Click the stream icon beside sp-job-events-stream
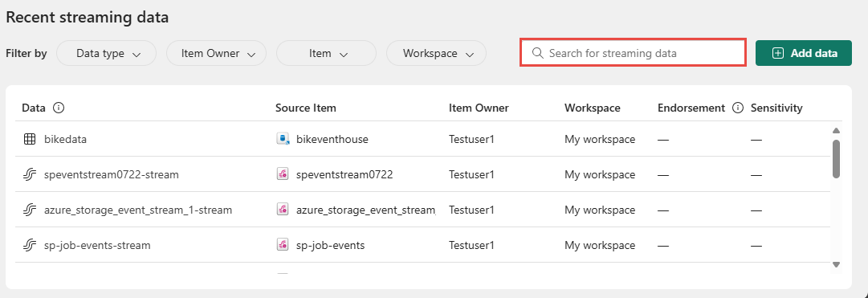This screenshot has width=868, height=298. click(30, 245)
